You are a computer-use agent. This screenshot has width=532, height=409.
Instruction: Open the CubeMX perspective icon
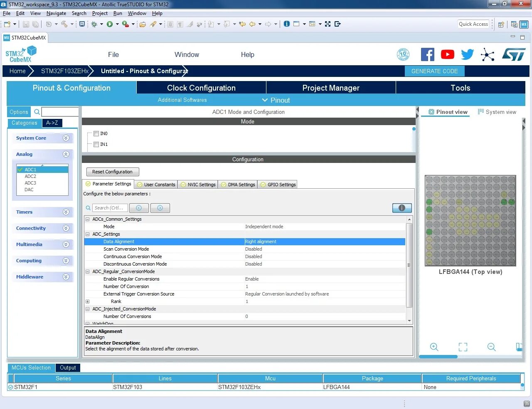coord(524,24)
